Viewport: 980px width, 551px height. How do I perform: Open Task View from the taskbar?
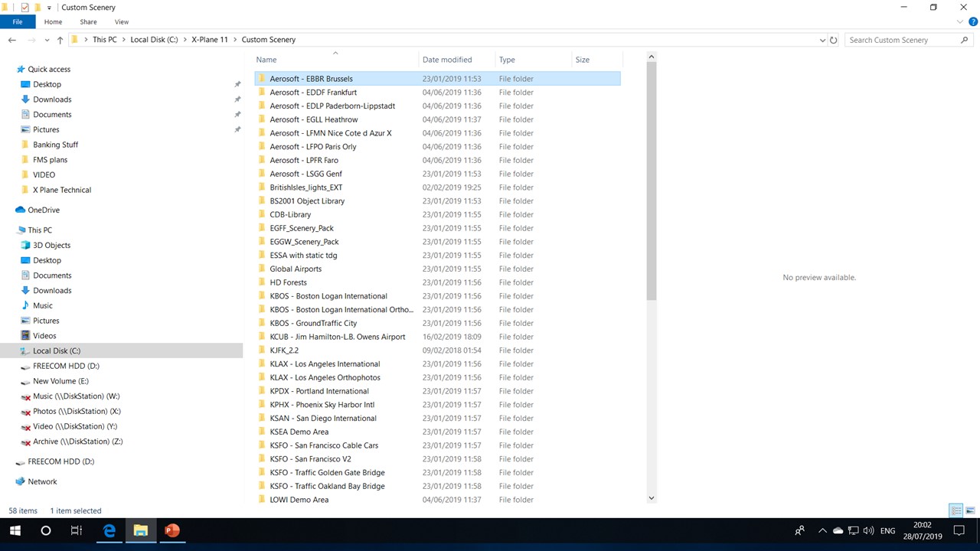pos(76,530)
